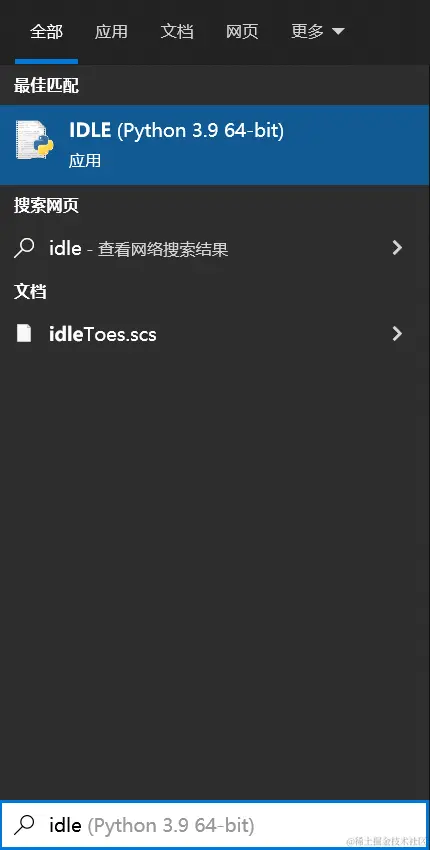430x850 pixels.
Task: Open the IDLE (Python 3.9 64-bit) result title
Action: point(176,130)
